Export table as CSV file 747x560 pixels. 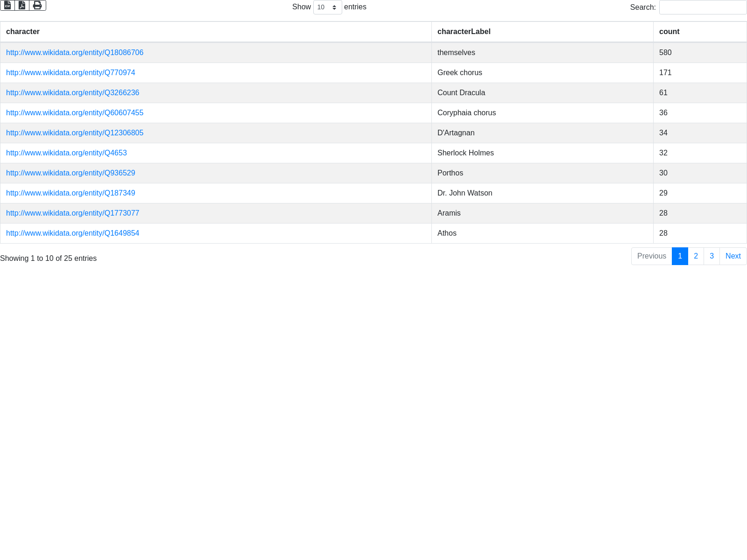tap(7, 5)
